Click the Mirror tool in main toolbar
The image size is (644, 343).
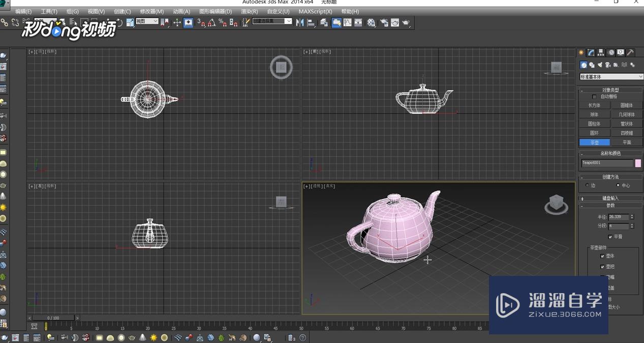300,22
